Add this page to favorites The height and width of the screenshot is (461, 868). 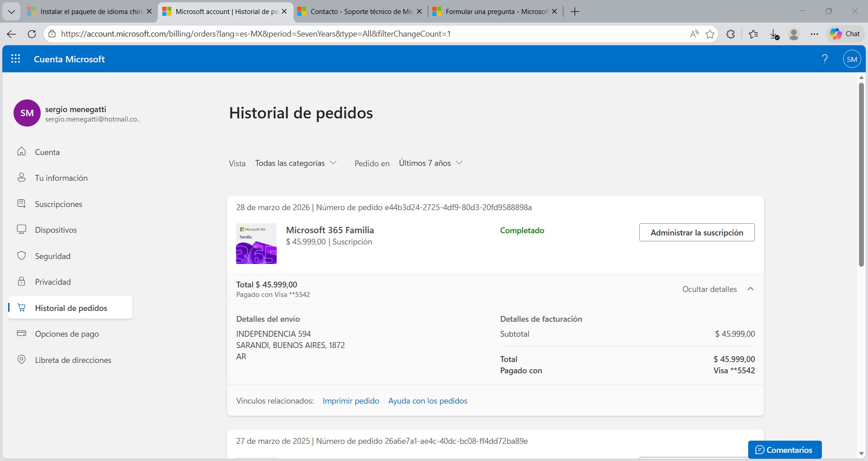710,34
